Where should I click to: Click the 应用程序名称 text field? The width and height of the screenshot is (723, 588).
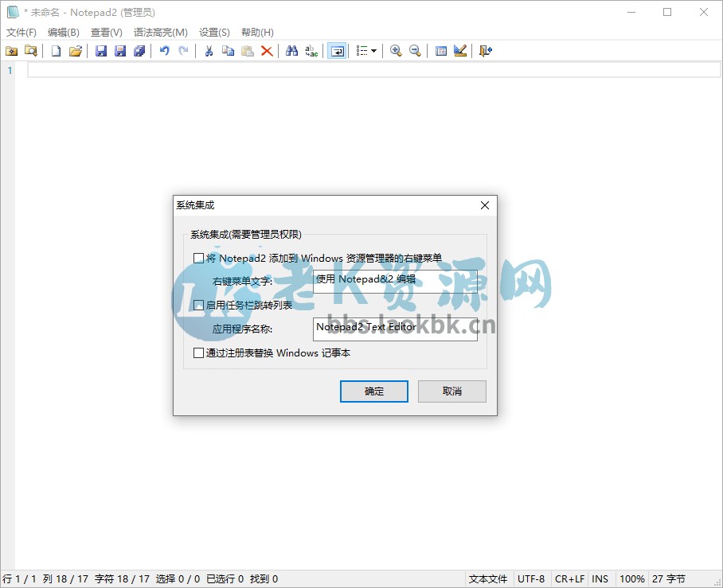(395, 329)
